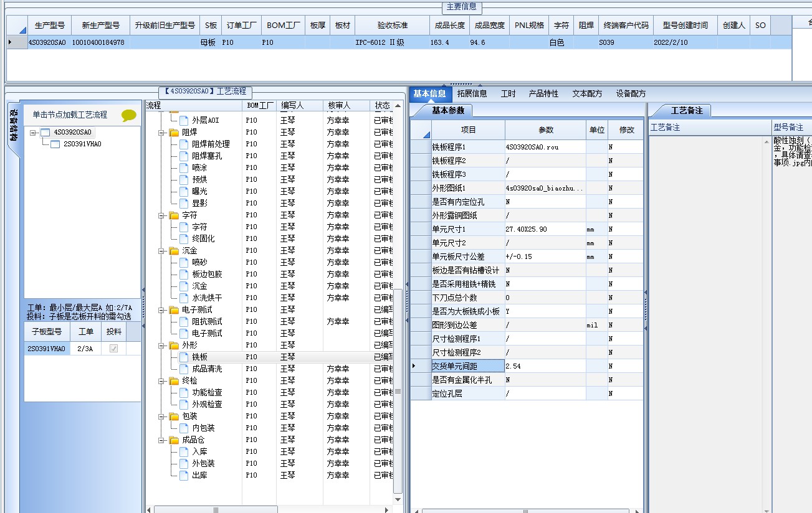The width and height of the screenshot is (812, 513).
Task: Click the 验收标准 column header
Action: coord(392,26)
